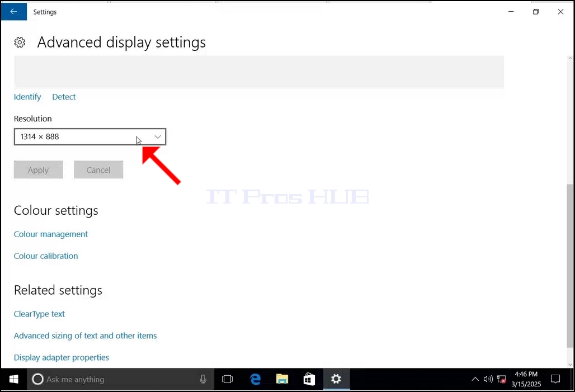Image resolution: width=575 pixels, height=392 pixels.
Task: Click the Ask me anything search box
Action: click(121, 379)
